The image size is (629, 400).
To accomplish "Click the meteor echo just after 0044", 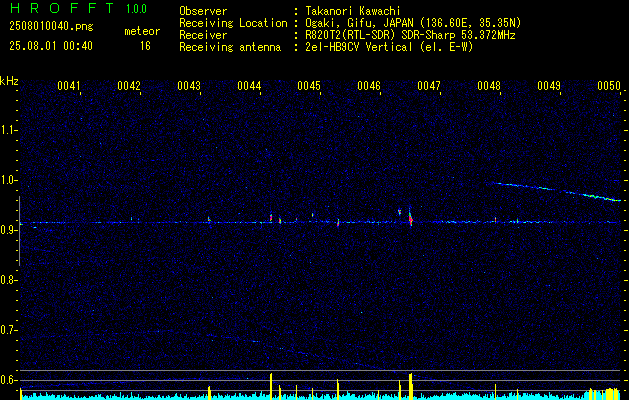I will (x=271, y=217).
